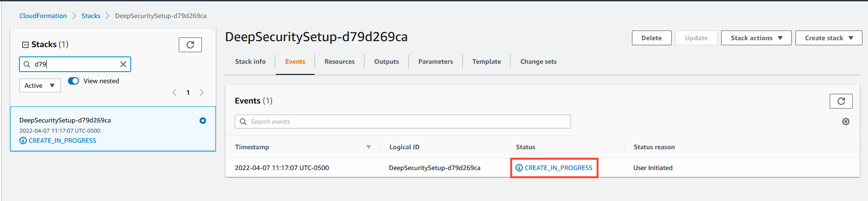Click CREATE_IN_PROGRESS in stack list card
Viewport: 868px width, 201px height.
pyautogui.click(x=62, y=140)
